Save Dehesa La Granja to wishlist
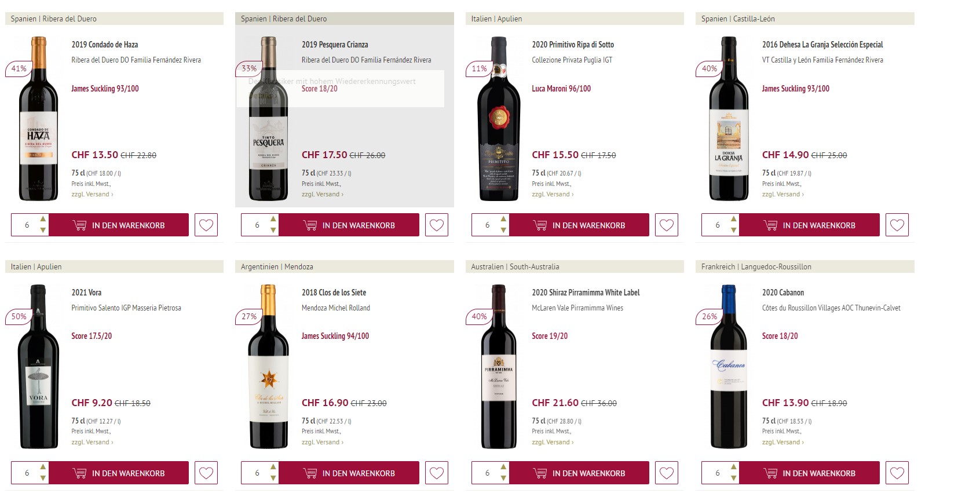 [x=897, y=225]
